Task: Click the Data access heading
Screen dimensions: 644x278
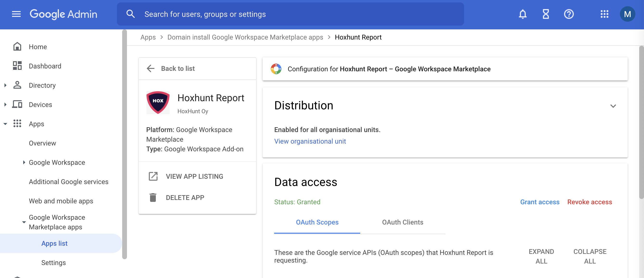Action: pos(305,182)
